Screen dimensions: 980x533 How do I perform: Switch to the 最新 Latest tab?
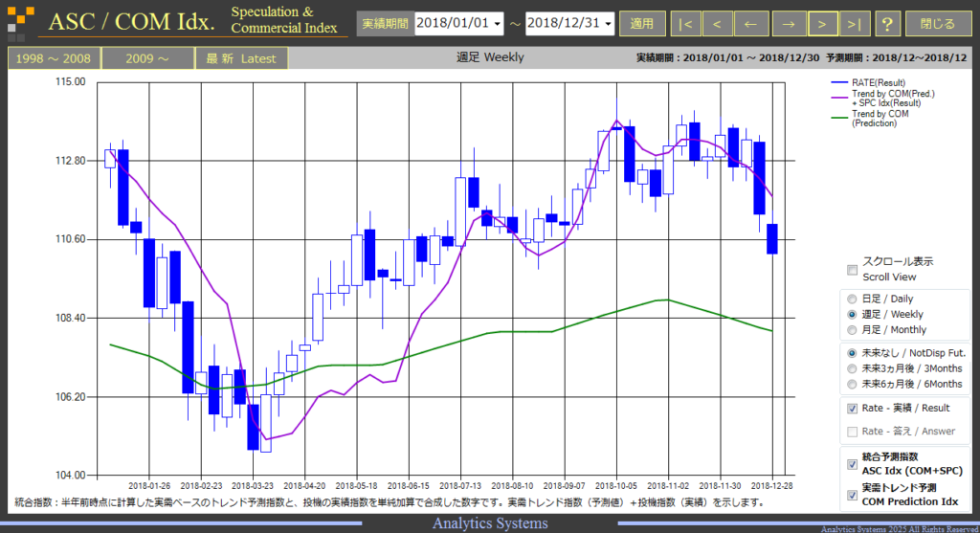click(241, 58)
